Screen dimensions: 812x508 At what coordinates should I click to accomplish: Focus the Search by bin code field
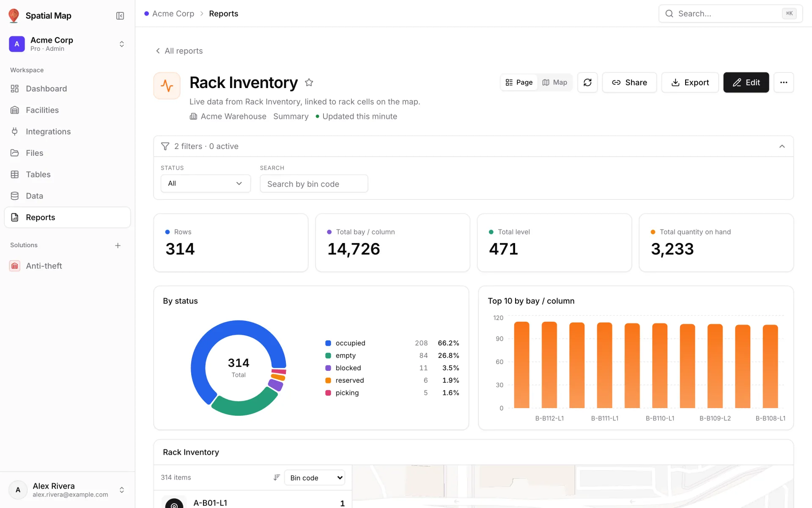coord(314,184)
